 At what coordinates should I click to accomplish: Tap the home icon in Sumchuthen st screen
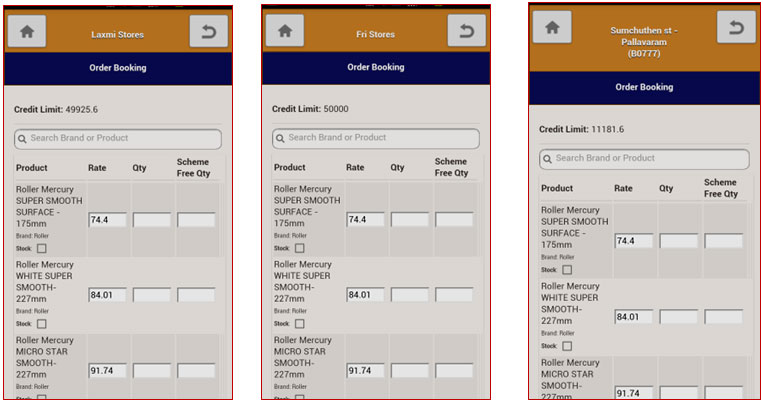552,27
